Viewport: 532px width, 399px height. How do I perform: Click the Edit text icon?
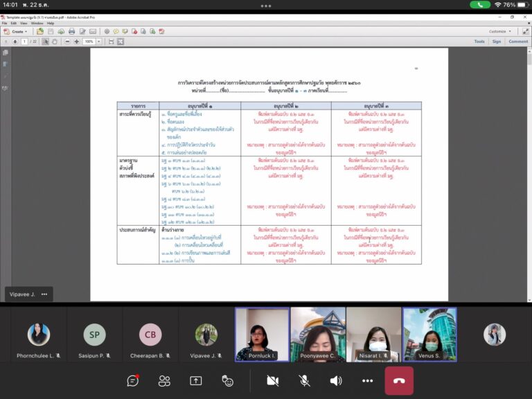82,32
